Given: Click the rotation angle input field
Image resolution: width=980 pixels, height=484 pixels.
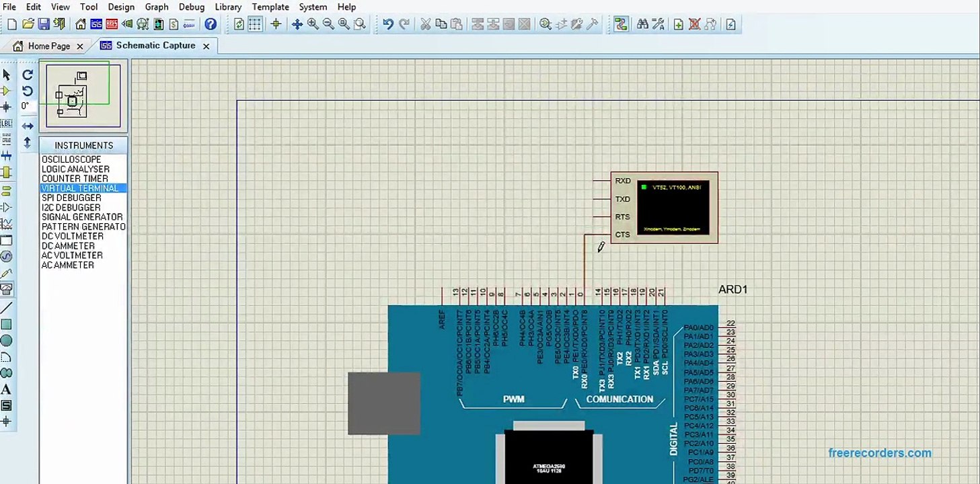Looking at the screenshot, I should (x=26, y=106).
